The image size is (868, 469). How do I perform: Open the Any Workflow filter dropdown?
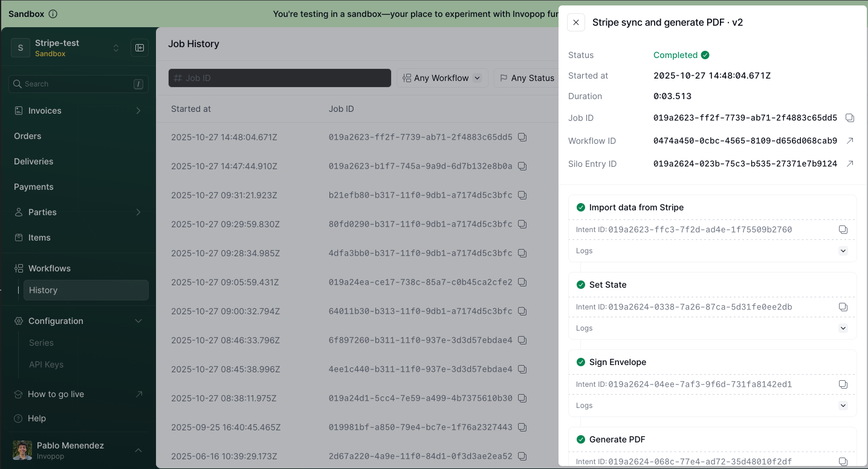point(442,78)
